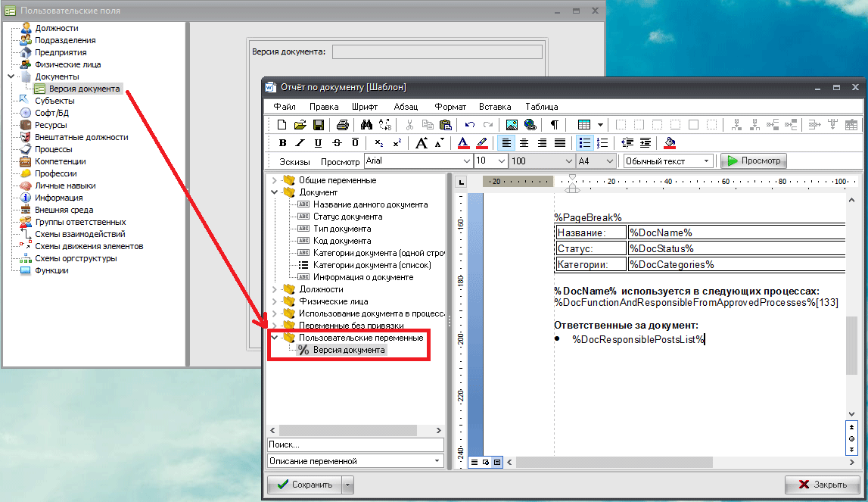Click the Save disk icon in toolbar

[x=319, y=125]
